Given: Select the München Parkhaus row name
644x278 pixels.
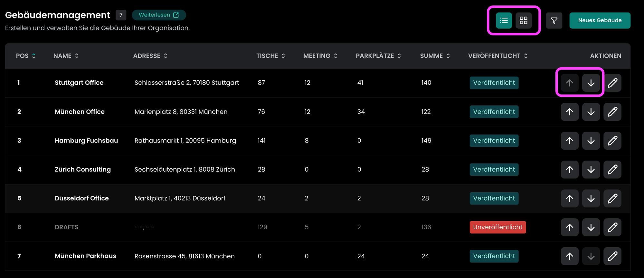Looking at the screenshot, I should click(85, 256).
